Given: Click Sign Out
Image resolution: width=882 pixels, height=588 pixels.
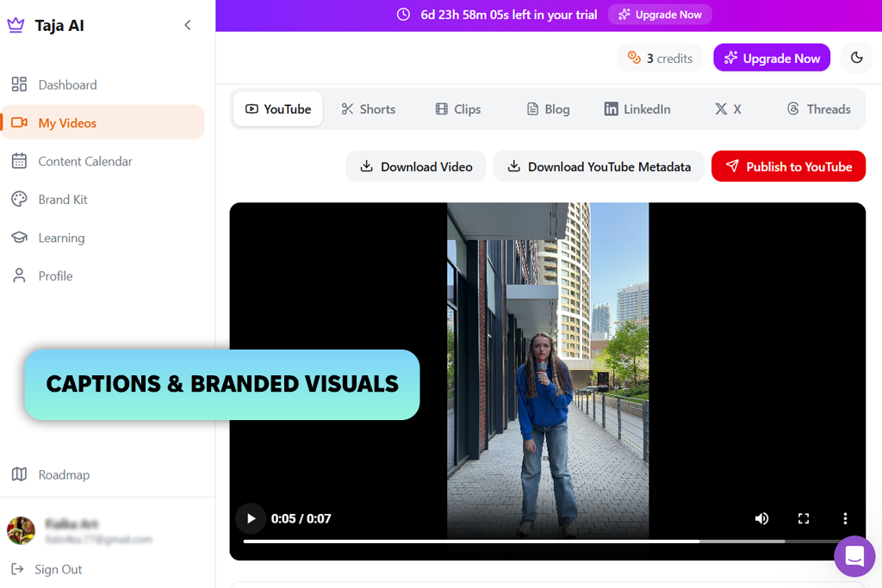Looking at the screenshot, I should click(x=47, y=569).
